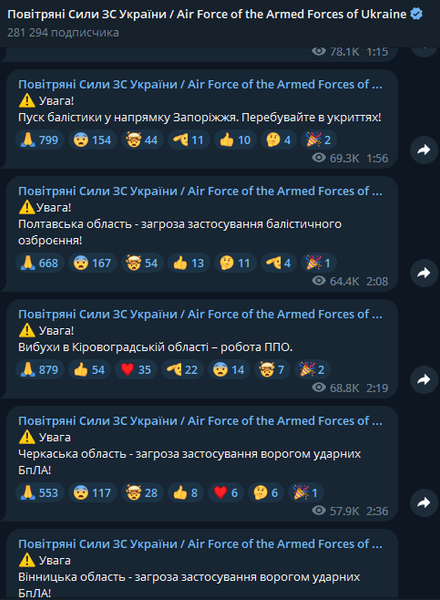Toggle bandaged face reaction with 28
The image size is (440, 600).
pos(142,493)
